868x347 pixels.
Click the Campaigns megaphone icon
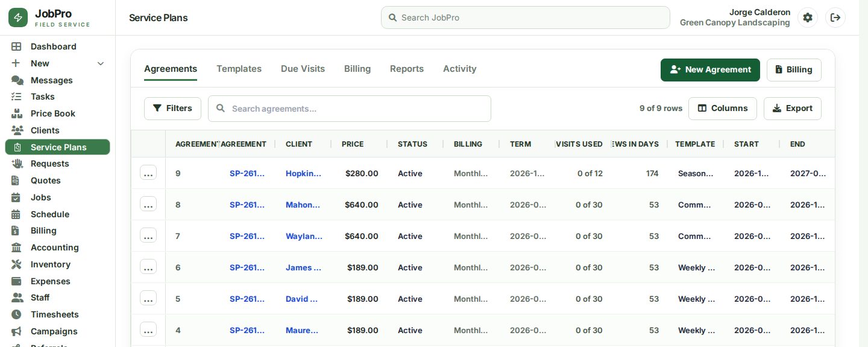17,331
